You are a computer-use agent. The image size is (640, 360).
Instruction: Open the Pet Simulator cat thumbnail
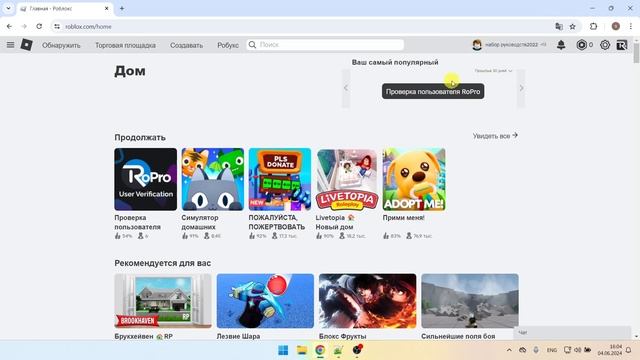(x=213, y=179)
